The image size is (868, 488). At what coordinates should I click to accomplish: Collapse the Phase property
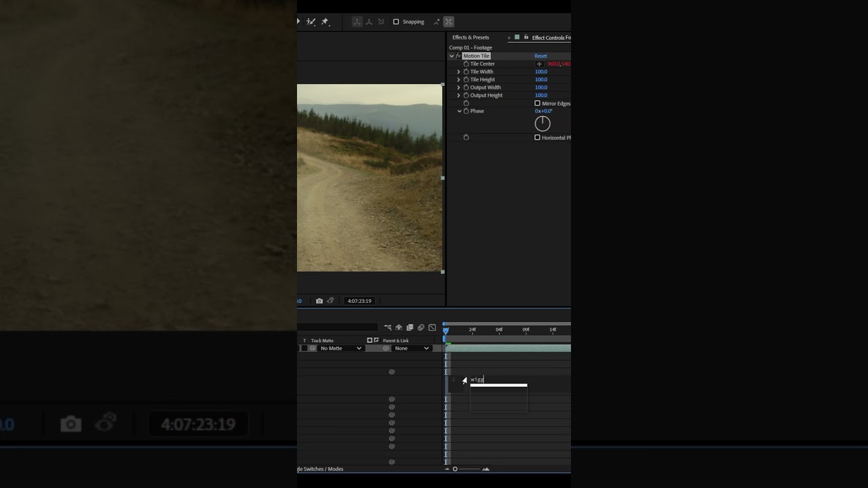point(459,111)
